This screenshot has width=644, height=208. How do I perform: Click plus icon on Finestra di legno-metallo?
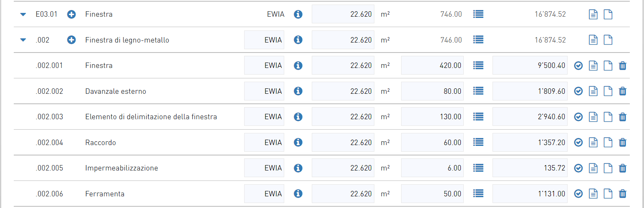pos(72,40)
